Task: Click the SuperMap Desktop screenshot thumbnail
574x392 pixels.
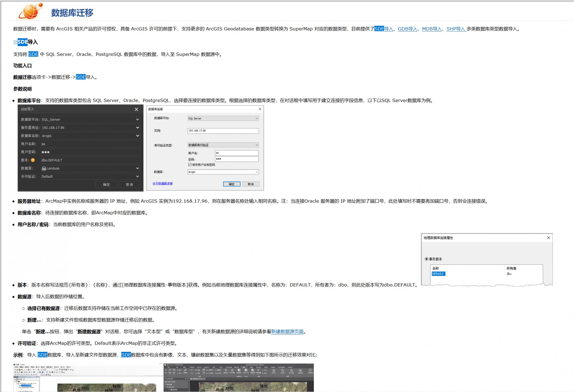Action: pyautogui.click(x=239, y=377)
